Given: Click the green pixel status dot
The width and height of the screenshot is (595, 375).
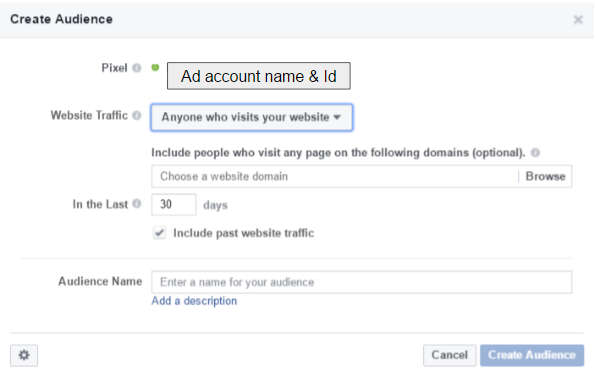Looking at the screenshot, I should click(x=155, y=68).
